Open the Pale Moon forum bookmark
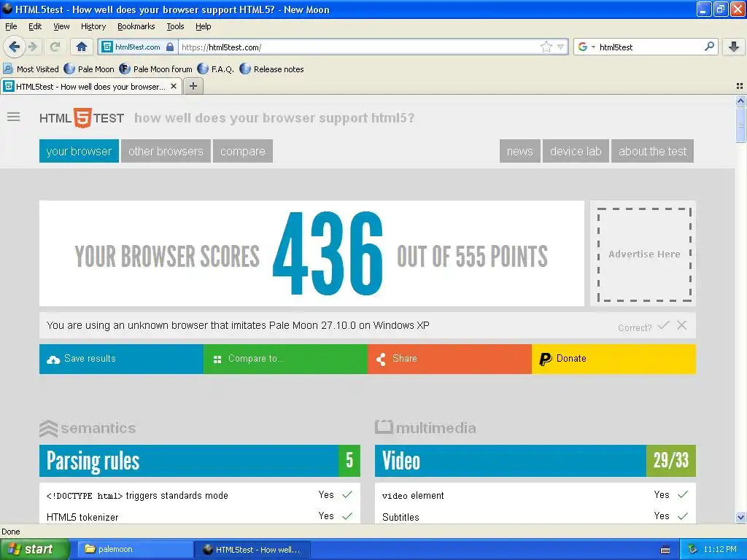 click(x=156, y=69)
